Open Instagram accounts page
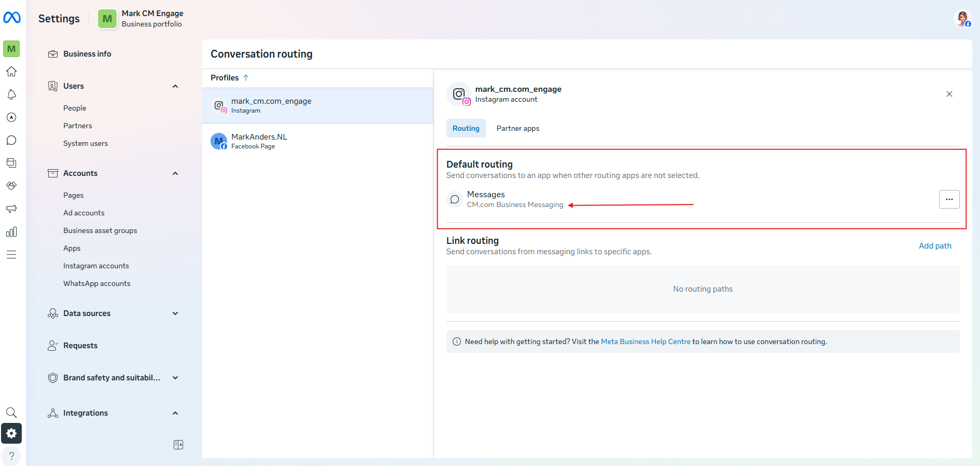The image size is (980, 466). 96,266
